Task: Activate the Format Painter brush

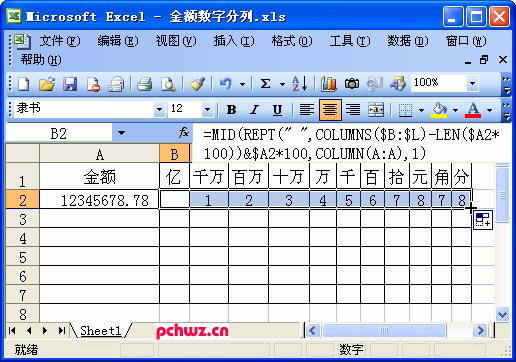Action: tap(197, 84)
